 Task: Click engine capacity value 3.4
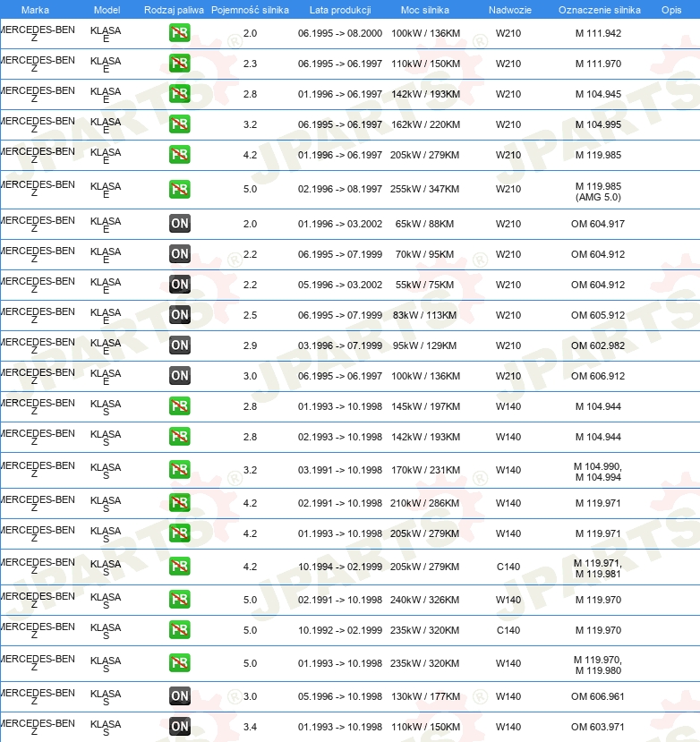tap(250, 727)
